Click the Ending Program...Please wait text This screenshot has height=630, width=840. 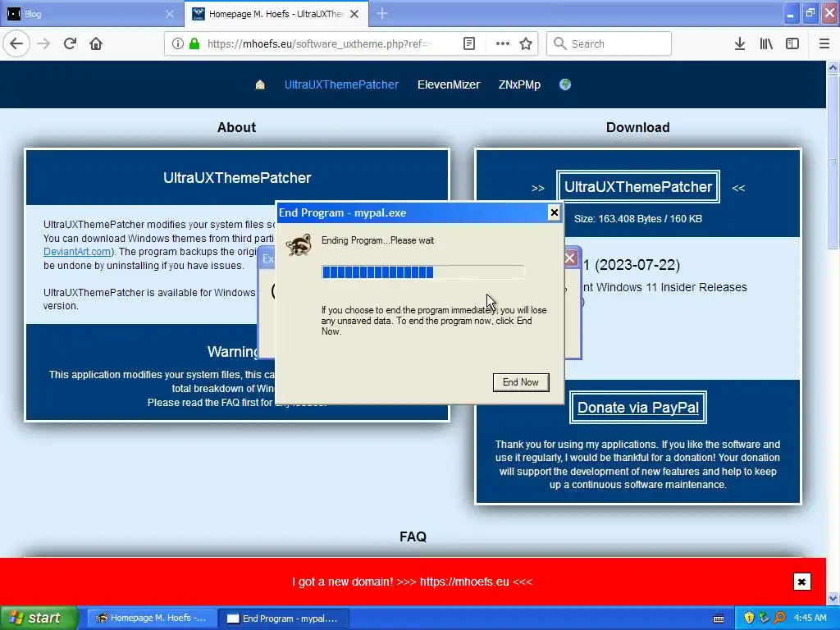(x=377, y=240)
